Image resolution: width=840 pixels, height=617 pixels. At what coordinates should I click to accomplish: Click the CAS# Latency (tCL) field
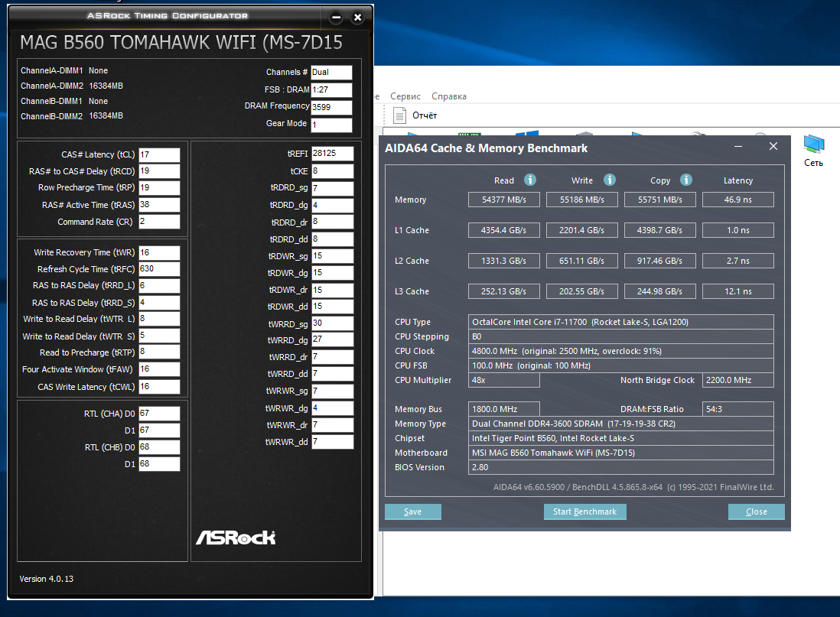click(x=160, y=154)
